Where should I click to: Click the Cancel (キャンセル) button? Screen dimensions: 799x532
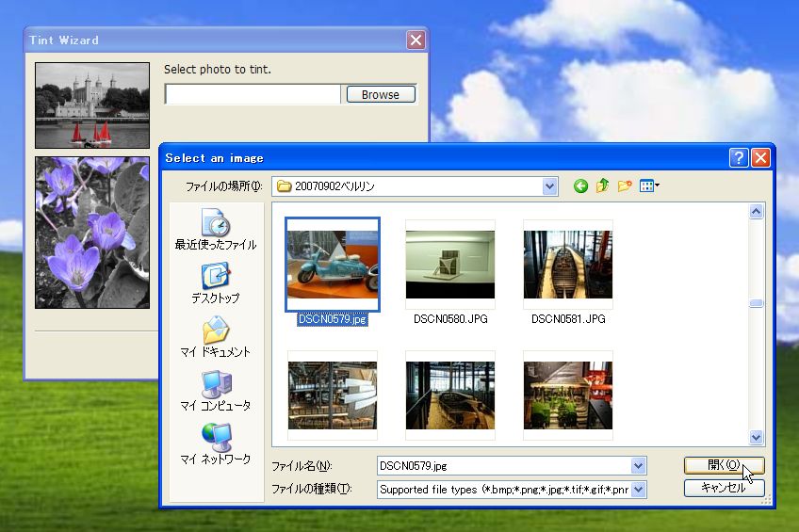pos(724,488)
